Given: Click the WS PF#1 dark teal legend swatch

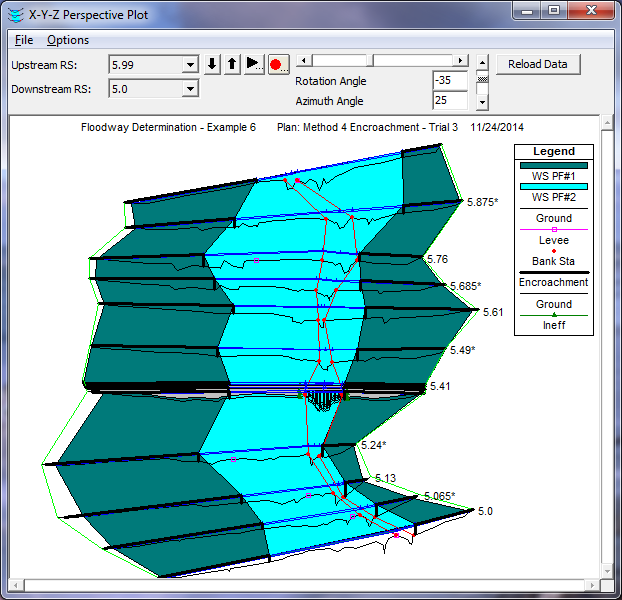Looking at the screenshot, I should 553,166.
